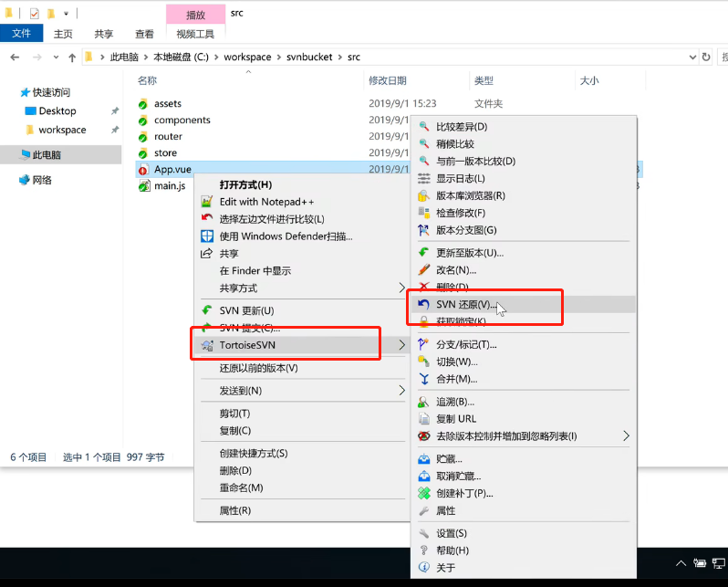
Task: Click the SVN 更新(U) green arrow icon
Action: tap(207, 310)
